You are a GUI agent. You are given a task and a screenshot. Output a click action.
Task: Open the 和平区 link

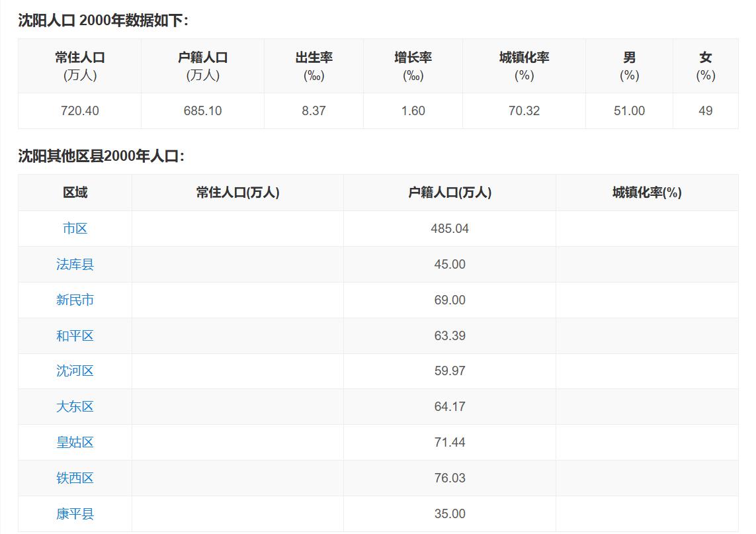tap(75, 335)
